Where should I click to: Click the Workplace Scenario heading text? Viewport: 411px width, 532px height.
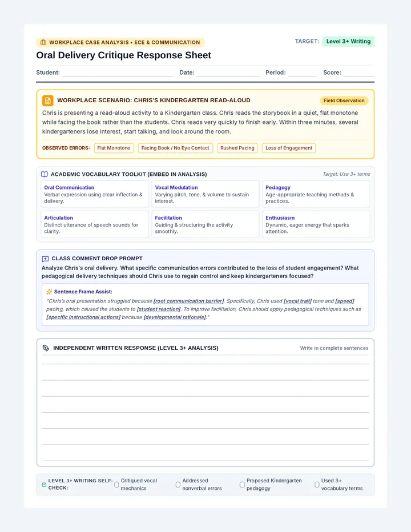click(154, 101)
